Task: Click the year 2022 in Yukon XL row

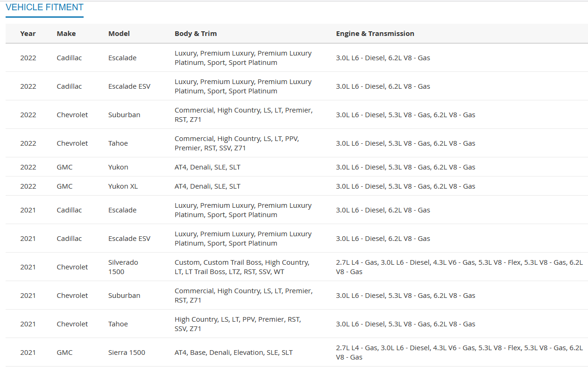Action: (28, 186)
